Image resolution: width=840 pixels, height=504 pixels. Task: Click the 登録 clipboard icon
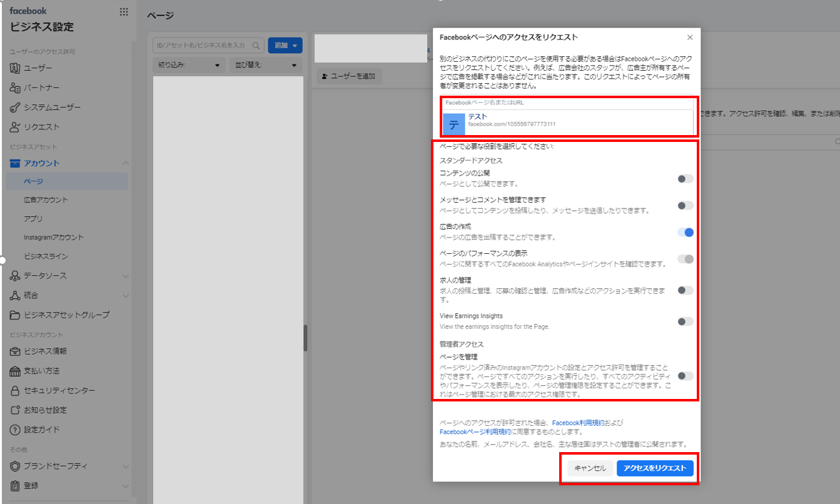point(16,485)
